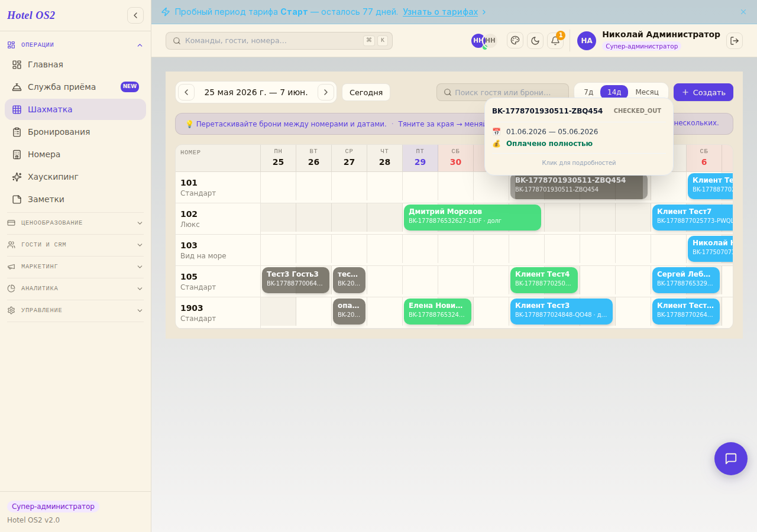The height and width of the screenshot is (532, 757).
Task: Open Сергей Леб… booking in room 105
Action: pos(686,280)
